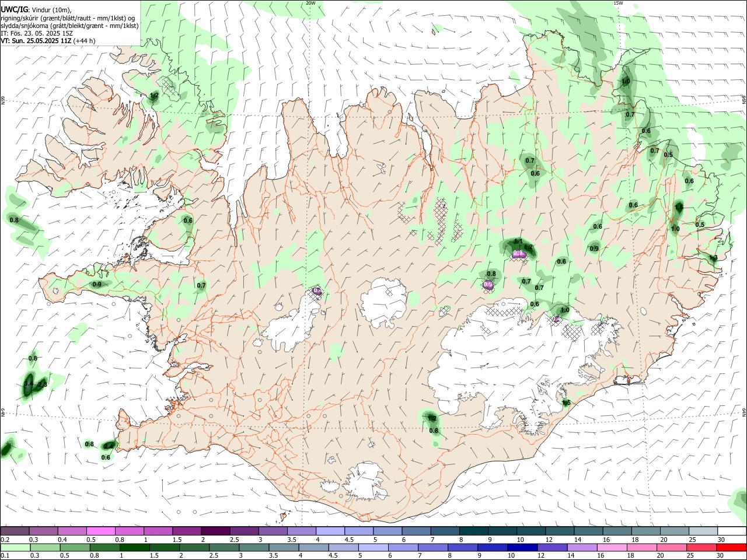Click the '15W' longitude label

[617, 3]
